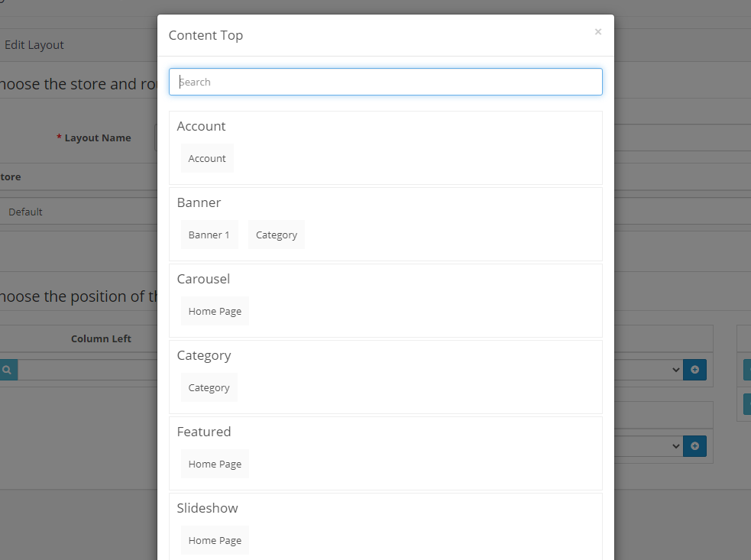The width and height of the screenshot is (751, 560).
Task: Select Home Page under Carousel
Action: [215, 311]
